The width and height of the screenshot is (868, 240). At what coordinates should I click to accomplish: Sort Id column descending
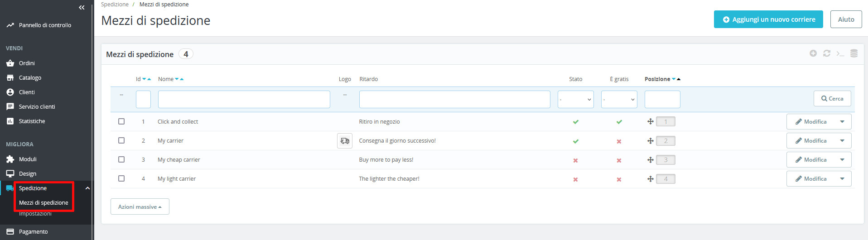pyautogui.click(x=144, y=79)
